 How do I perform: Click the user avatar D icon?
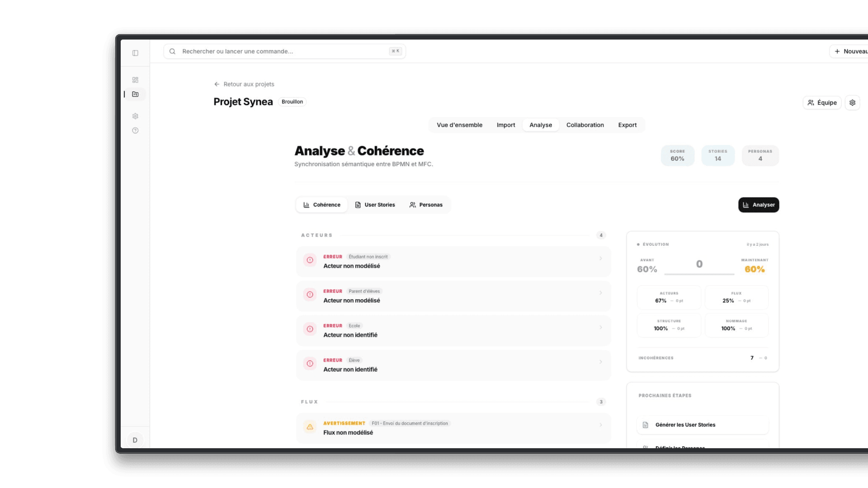click(x=135, y=440)
